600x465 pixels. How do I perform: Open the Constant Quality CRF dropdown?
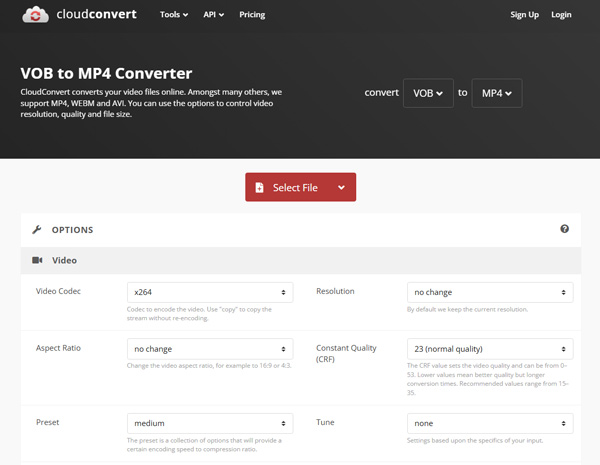[490, 349]
